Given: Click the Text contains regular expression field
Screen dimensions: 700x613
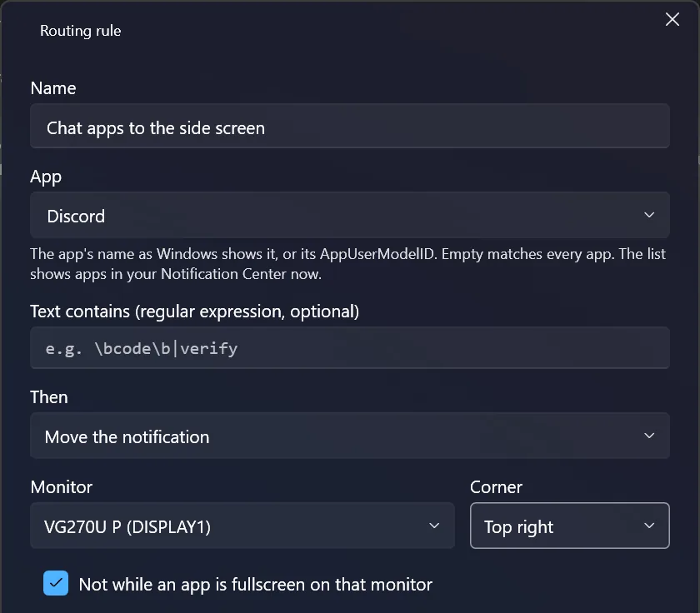Looking at the screenshot, I should 349,347.
